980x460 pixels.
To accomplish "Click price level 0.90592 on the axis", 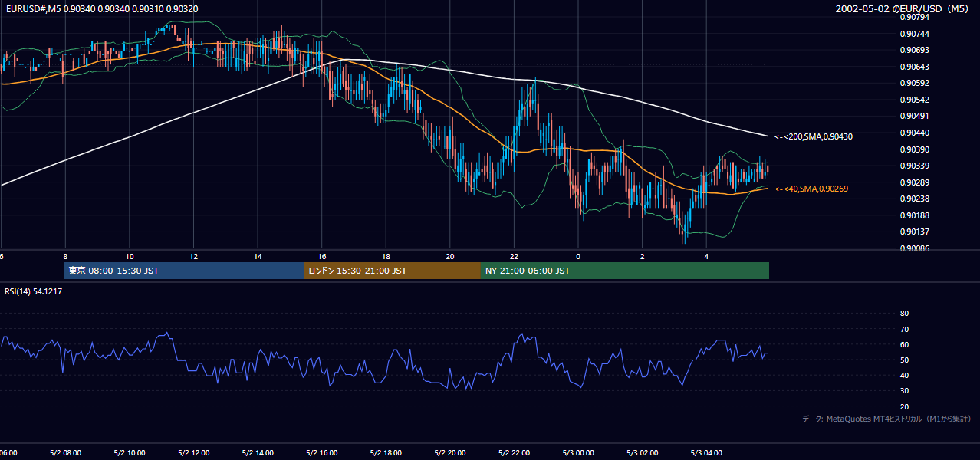I will click(x=913, y=83).
